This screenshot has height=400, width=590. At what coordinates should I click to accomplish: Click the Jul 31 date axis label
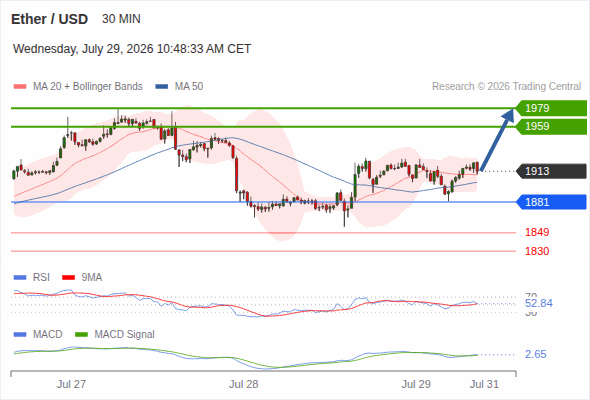(484, 384)
